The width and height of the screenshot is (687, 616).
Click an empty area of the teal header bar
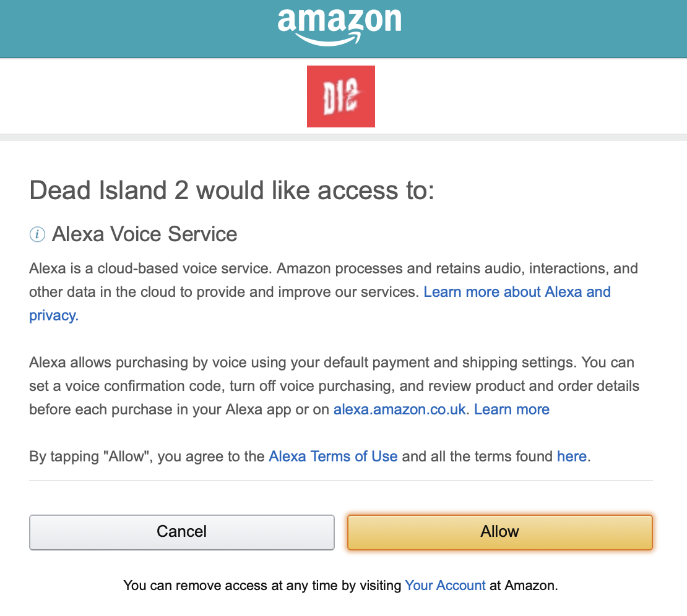pyautogui.click(x=131, y=28)
